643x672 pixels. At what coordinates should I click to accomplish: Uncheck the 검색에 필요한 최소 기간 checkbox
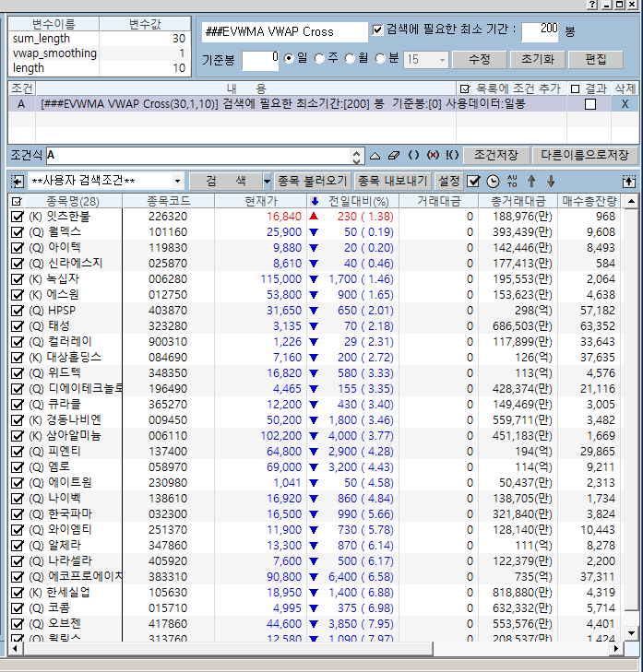(x=378, y=30)
